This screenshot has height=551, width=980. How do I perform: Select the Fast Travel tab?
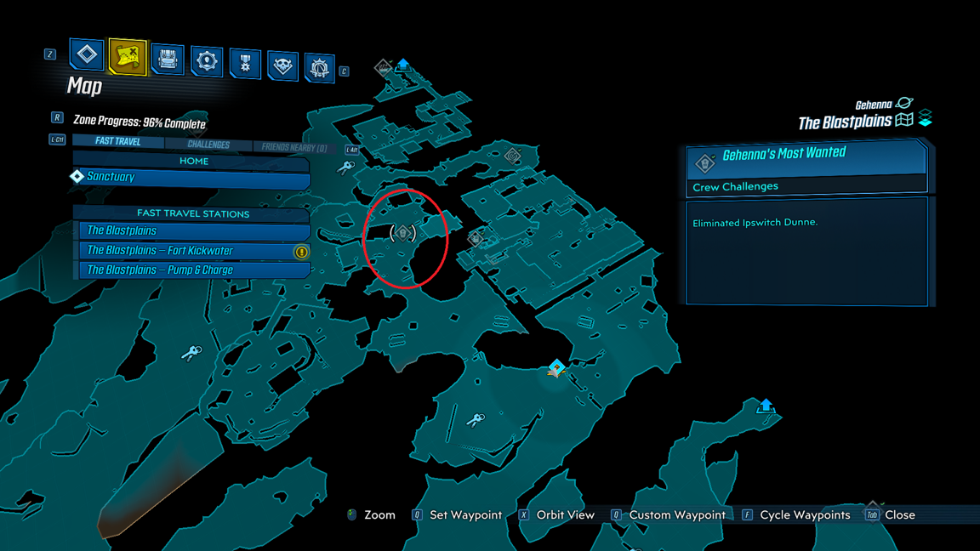point(117,141)
